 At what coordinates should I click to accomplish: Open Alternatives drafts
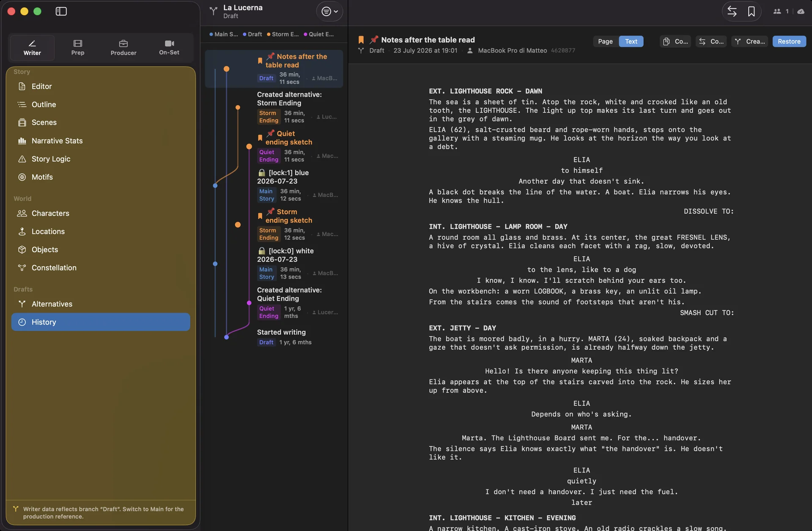[101, 304]
